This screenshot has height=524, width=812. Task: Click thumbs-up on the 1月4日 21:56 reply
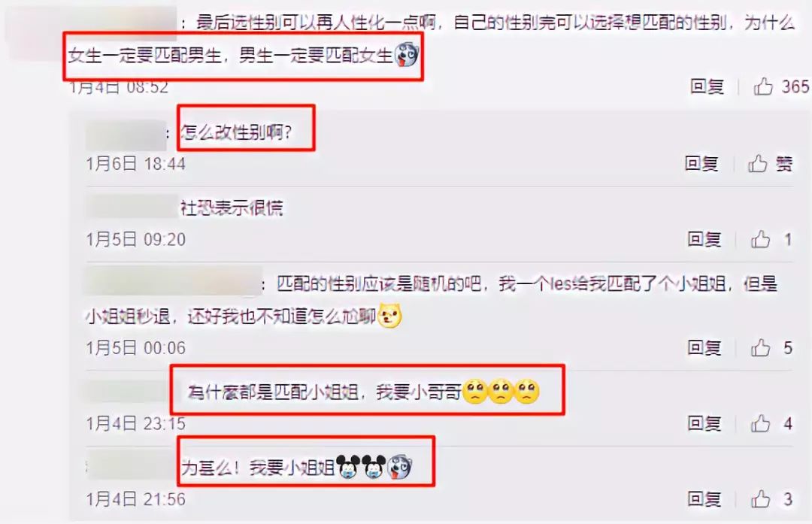tap(760, 499)
